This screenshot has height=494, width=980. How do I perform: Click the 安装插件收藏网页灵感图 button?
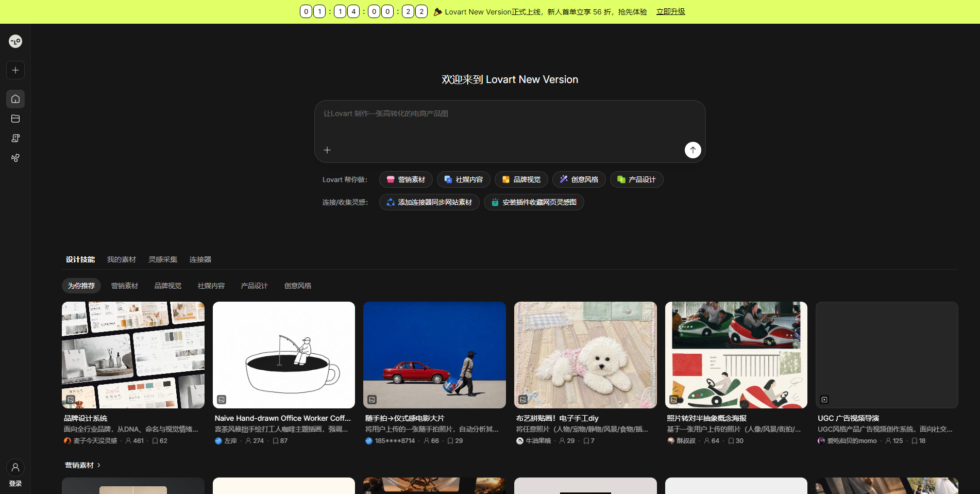click(x=534, y=202)
